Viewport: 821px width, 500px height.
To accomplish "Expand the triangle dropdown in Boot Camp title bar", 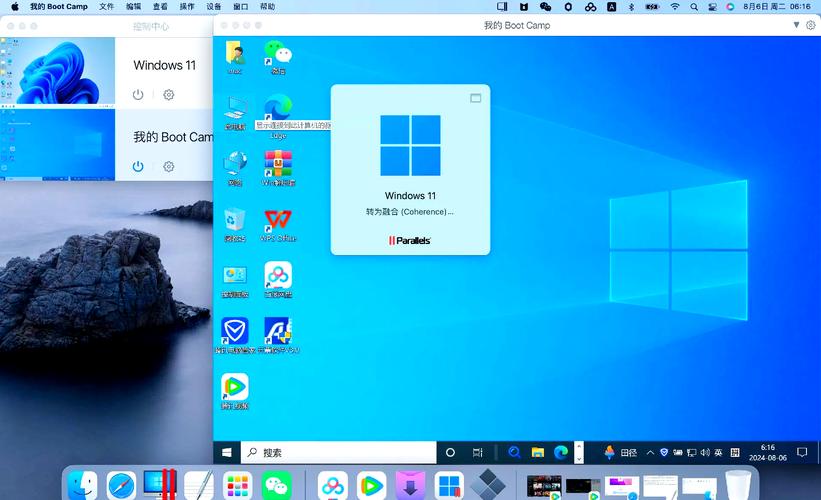I will (x=796, y=25).
